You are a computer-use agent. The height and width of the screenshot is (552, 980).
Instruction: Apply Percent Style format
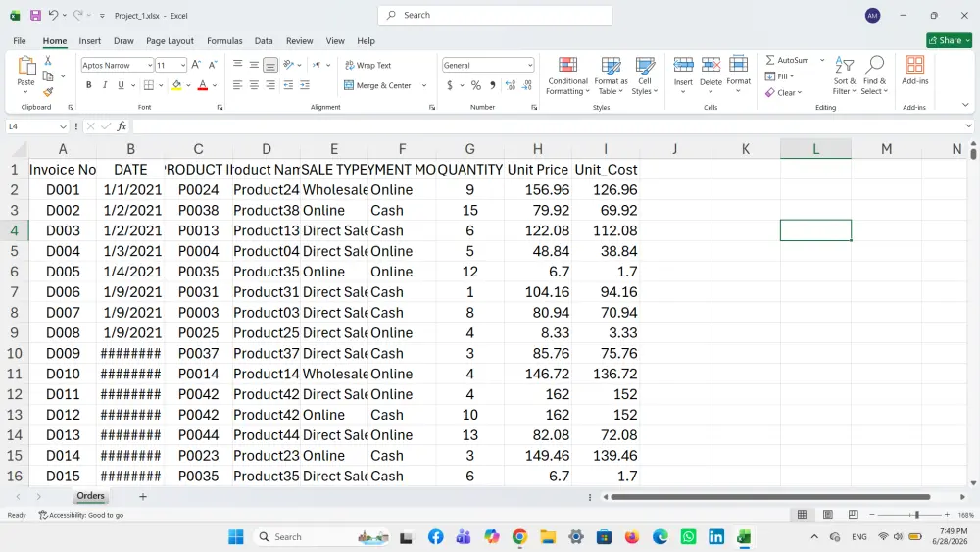point(476,85)
